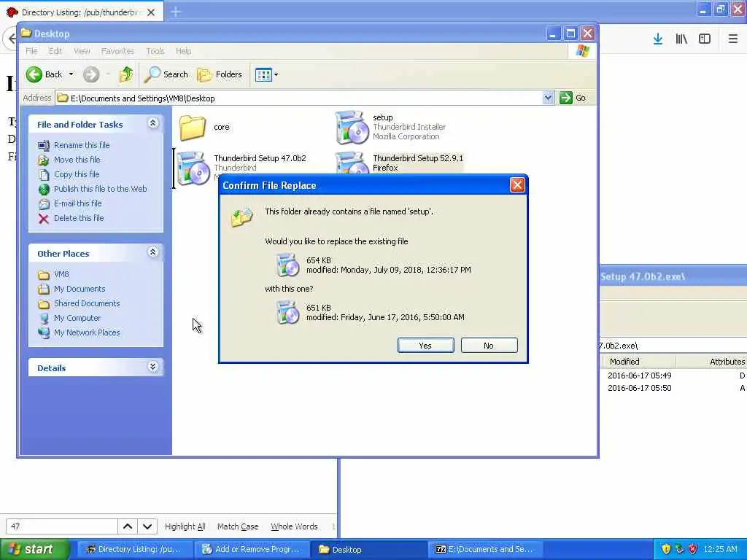Select the setup Thunderbird Installer icon
This screenshot has height=560, width=747.
[352, 127]
